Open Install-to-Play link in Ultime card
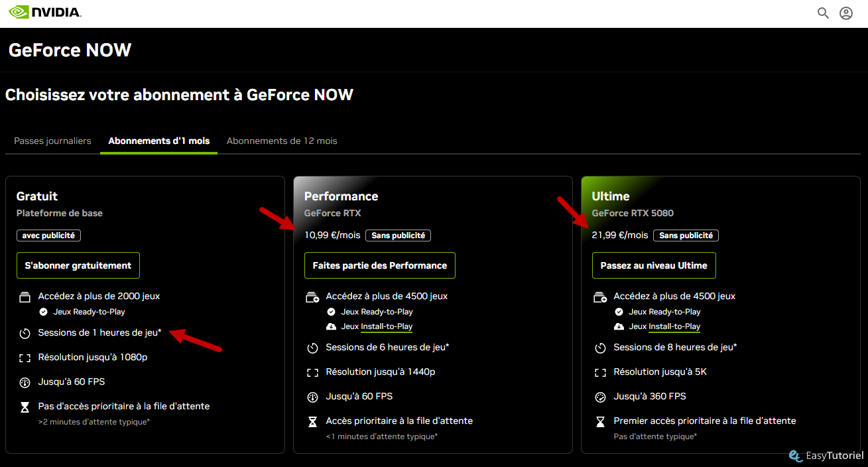The height and width of the screenshot is (467, 868). pyautogui.click(x=674, y=326)
